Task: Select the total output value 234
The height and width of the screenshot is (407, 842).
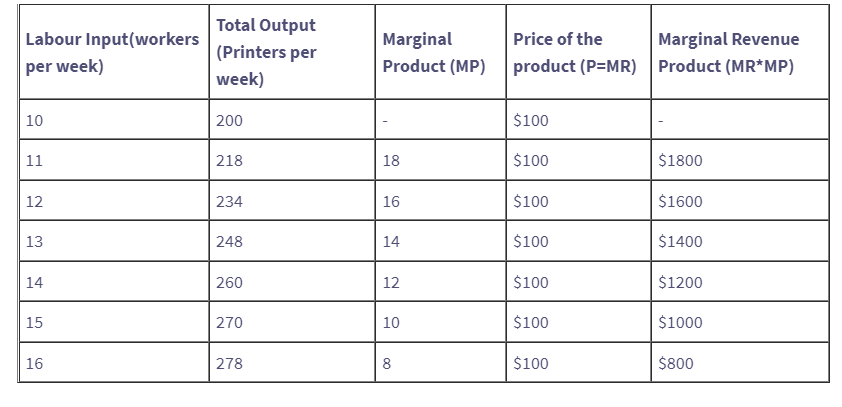Action: [x=230, y=201]
